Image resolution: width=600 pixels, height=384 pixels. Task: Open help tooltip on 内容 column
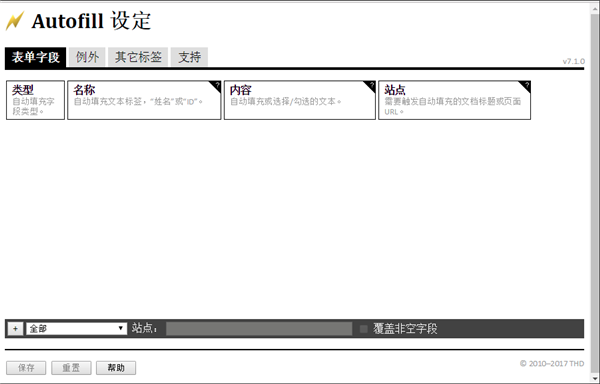point(371,85)
